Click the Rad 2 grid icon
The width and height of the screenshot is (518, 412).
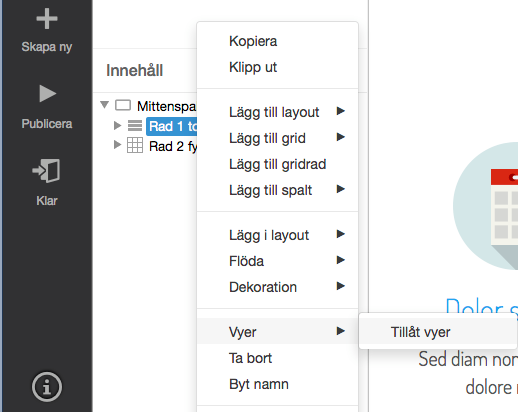135,145
